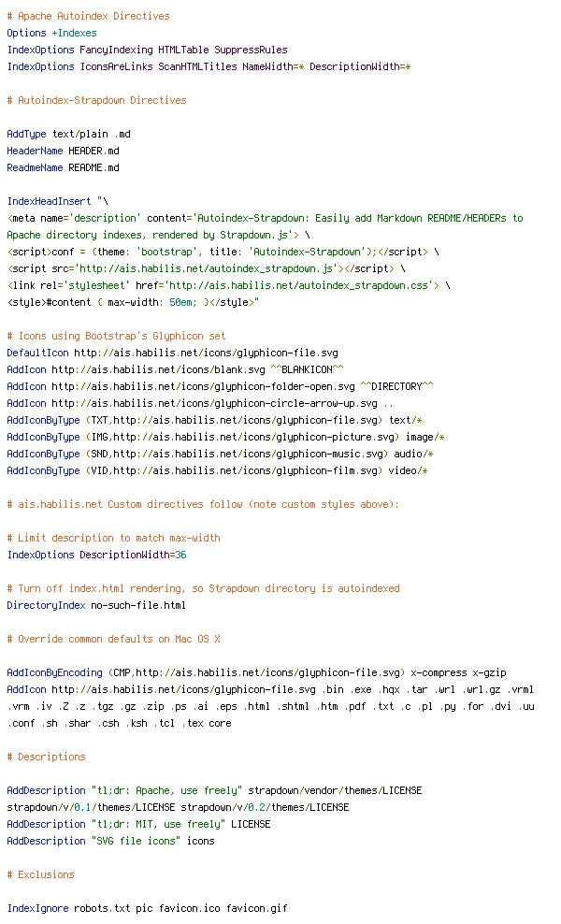This screenshot has width=561, height=924.
Task: Click 'IconsAreLinks ScanHTMLTitles' options line
Action: pyautogui.click(x=209, y=66)
